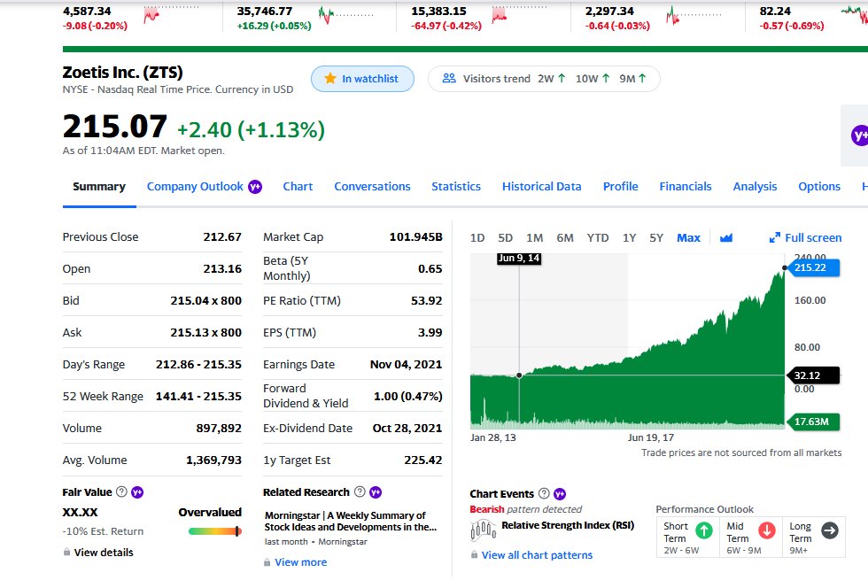Screen dimensions: 868x588
Task: Click the Market Cap value 101.945B
Action: click(x=415, y=237)
